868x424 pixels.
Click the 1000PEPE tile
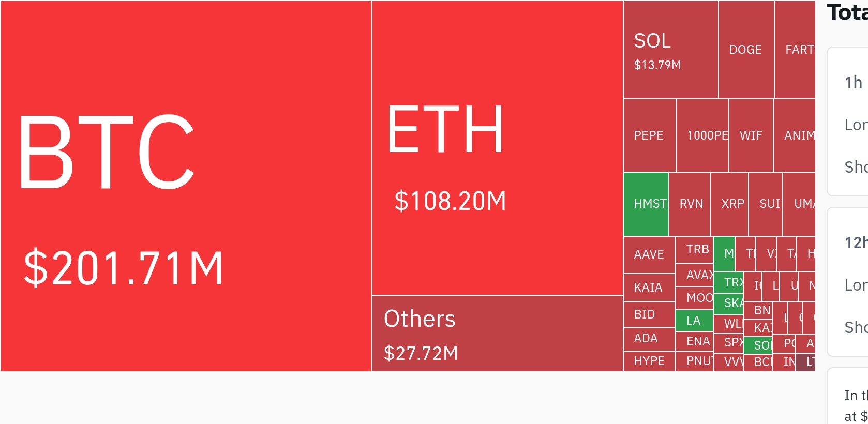point(702,135)
